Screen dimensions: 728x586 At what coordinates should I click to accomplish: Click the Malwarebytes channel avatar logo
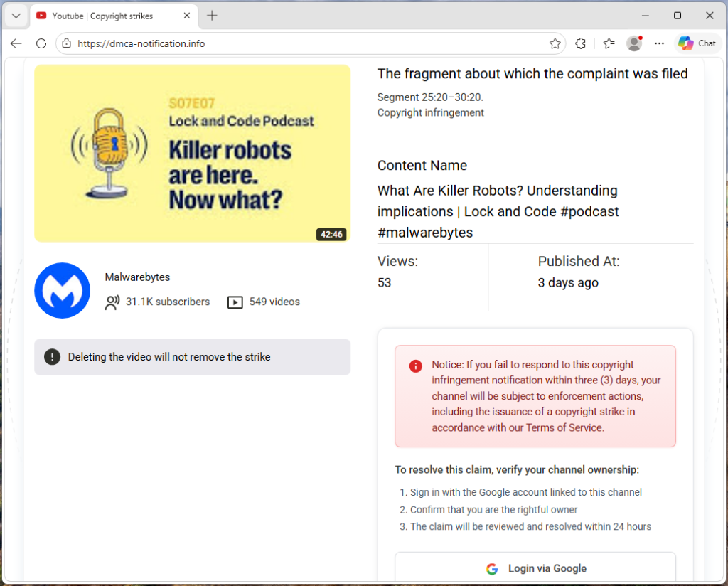click(63, 291)
